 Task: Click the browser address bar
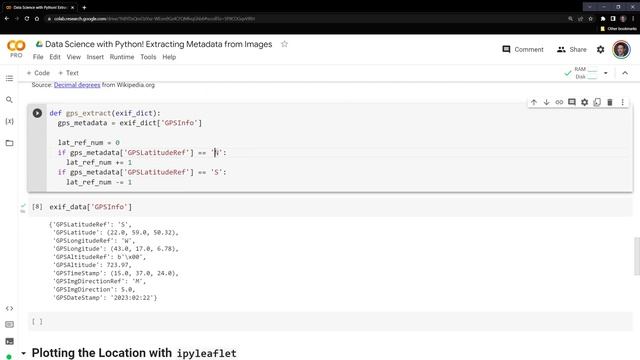pyautogui.click(x=302, y=18)
